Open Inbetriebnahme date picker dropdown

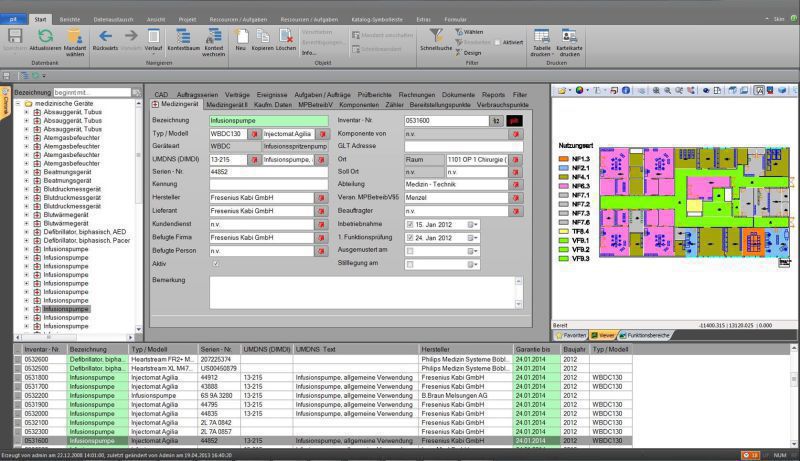473,224
